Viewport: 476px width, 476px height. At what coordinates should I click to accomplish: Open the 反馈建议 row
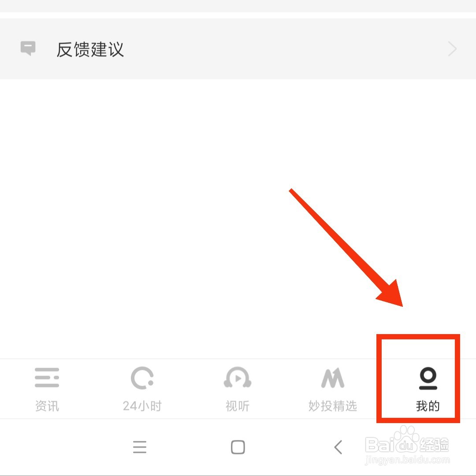tap(238, 48)
